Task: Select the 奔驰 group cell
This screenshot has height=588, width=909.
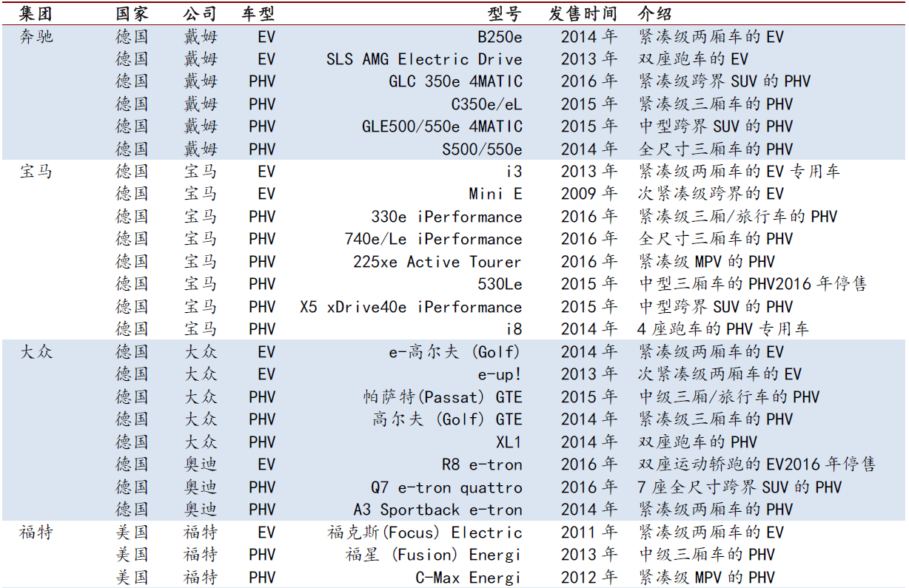Action: (36, 37)
